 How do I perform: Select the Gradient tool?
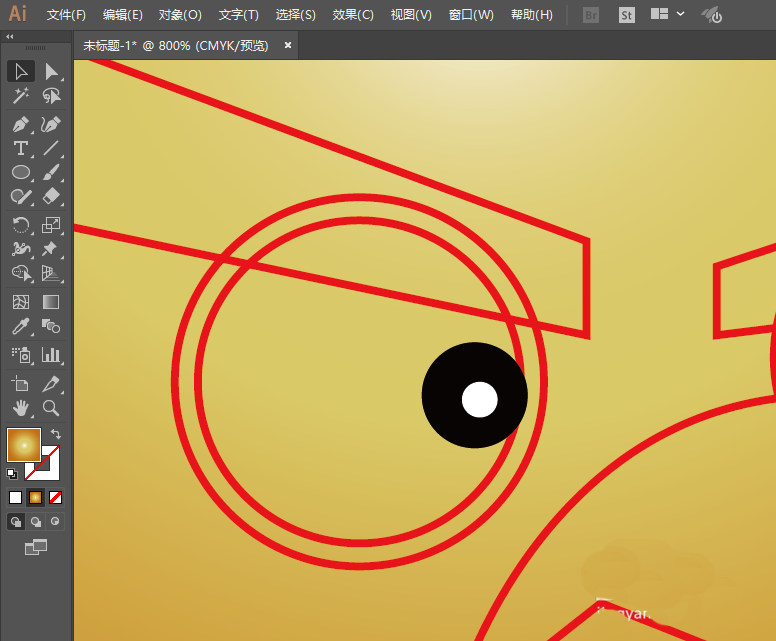tap(51, 302)
